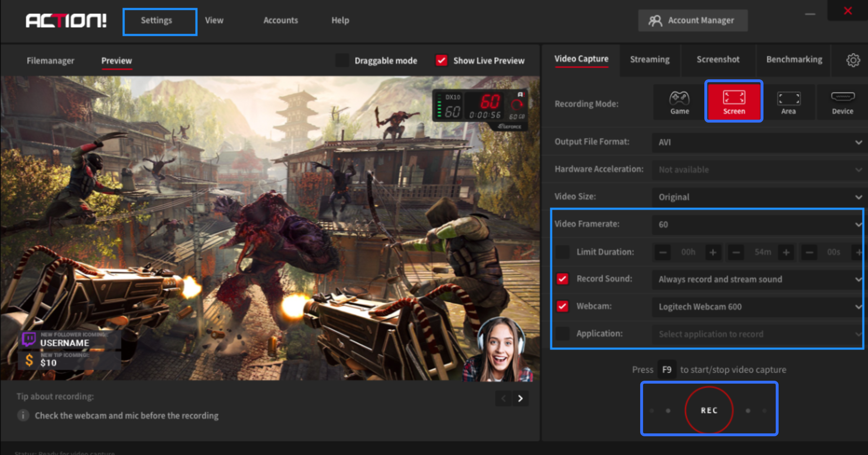Viewport: 868px width, 455px height.
Task: Show the next recording tip
Action: pos(520,398)
